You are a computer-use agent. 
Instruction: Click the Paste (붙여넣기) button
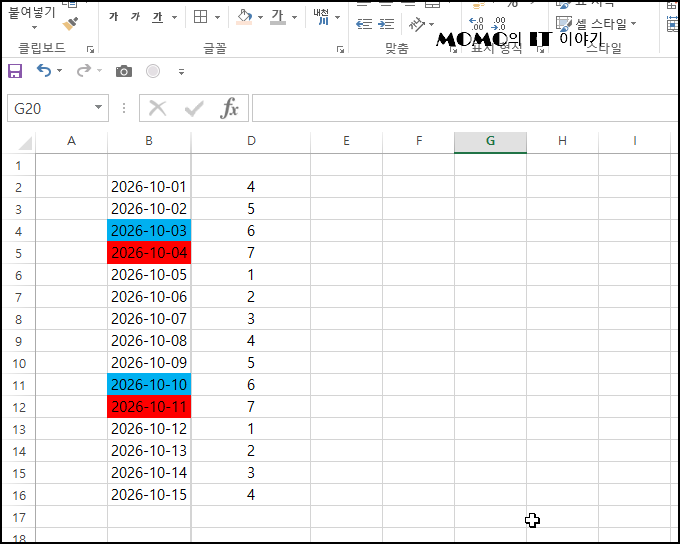[32, 12]
